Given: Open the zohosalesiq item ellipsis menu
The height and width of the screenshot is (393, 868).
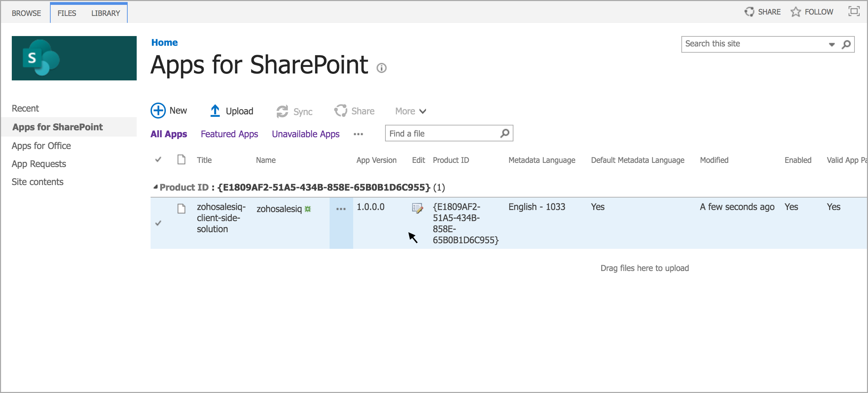Looking at the screenshot, I should 341,209.
